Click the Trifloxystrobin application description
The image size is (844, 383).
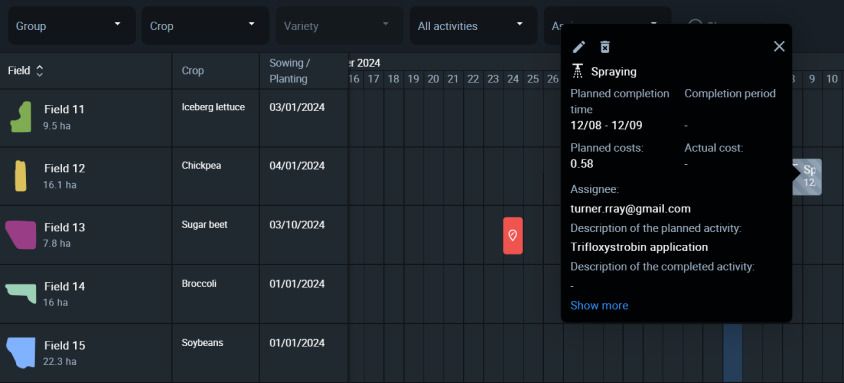coord(639,247)
